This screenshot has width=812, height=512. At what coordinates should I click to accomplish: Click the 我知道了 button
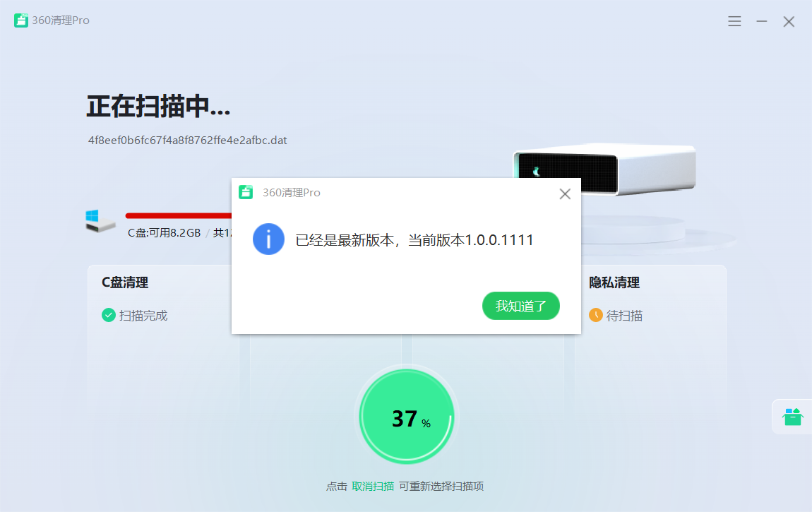(520, 306)
